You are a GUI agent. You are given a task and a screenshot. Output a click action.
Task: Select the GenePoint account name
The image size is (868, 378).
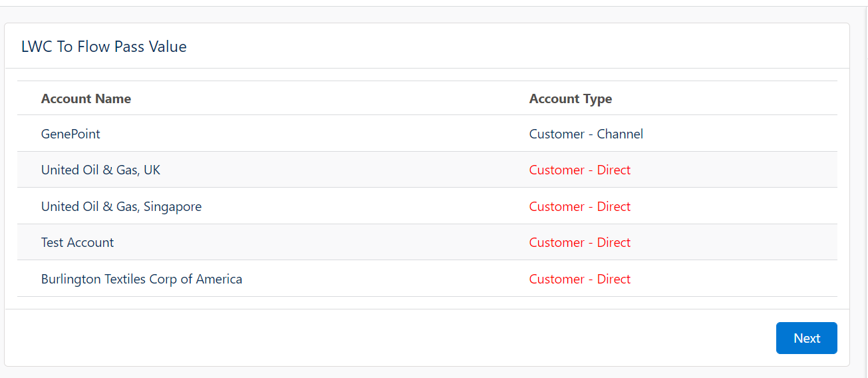pos(71,134)
